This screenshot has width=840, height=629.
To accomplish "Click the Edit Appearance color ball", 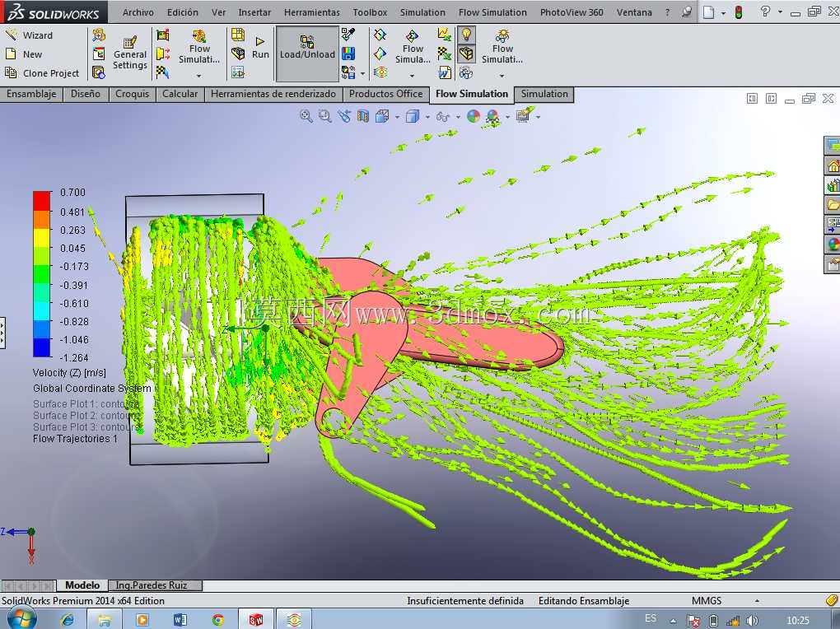I will [474, 116].
